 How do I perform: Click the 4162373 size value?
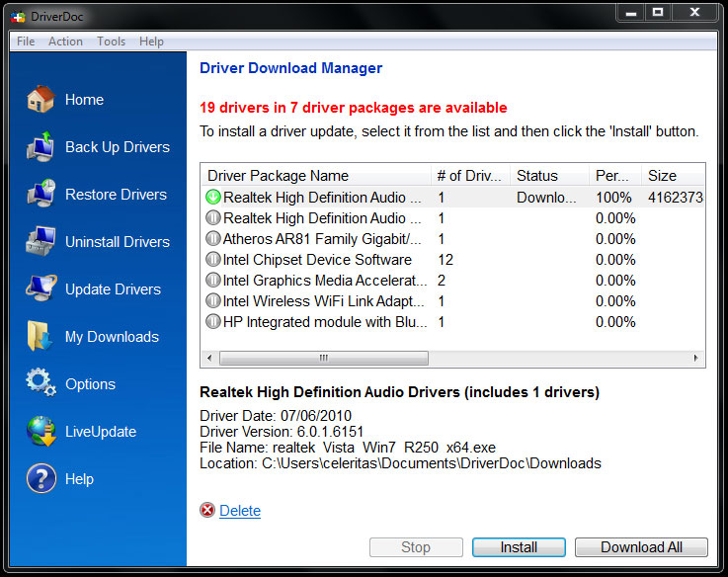[x=676, y=198]
